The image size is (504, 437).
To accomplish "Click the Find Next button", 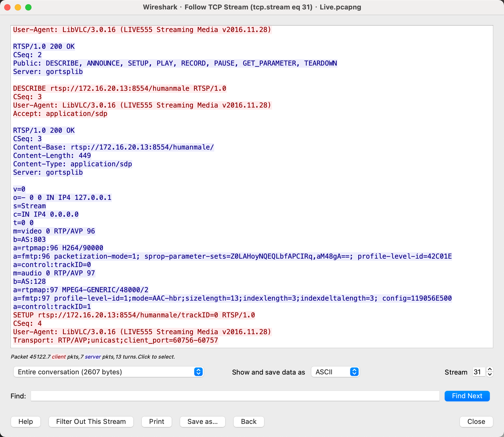I will click(467, 396).
